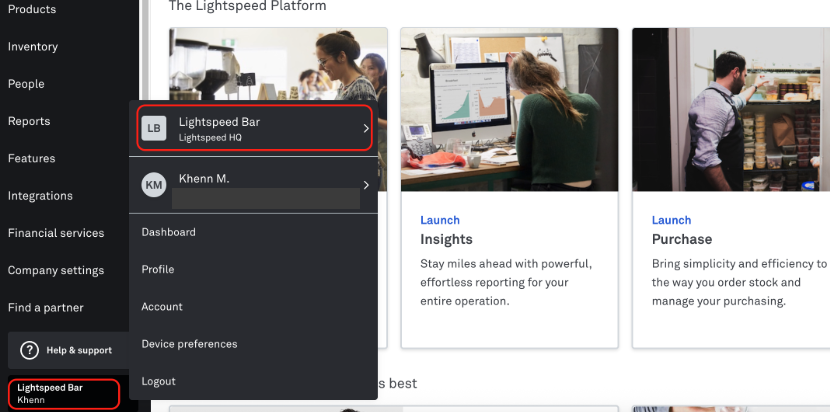Viewport: 830px width, 412px height.
Task: Open Integrations in the sidebar
Action: (x=40, y=196)
